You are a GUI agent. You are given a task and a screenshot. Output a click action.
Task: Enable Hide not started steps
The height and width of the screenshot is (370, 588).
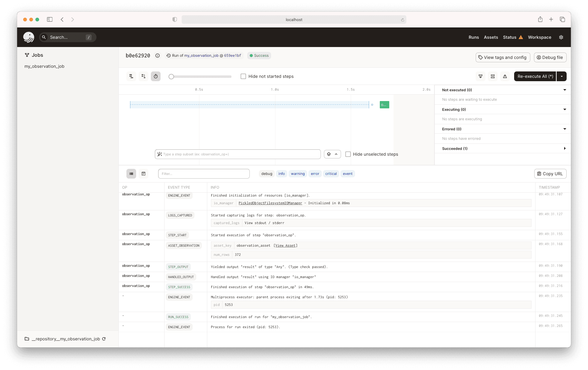click(243, 76)
